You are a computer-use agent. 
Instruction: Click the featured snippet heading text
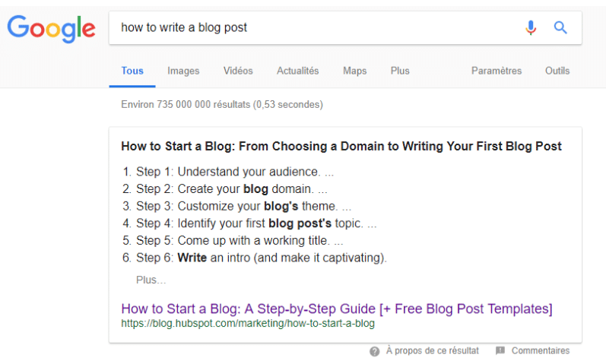[x=341, y=146]
